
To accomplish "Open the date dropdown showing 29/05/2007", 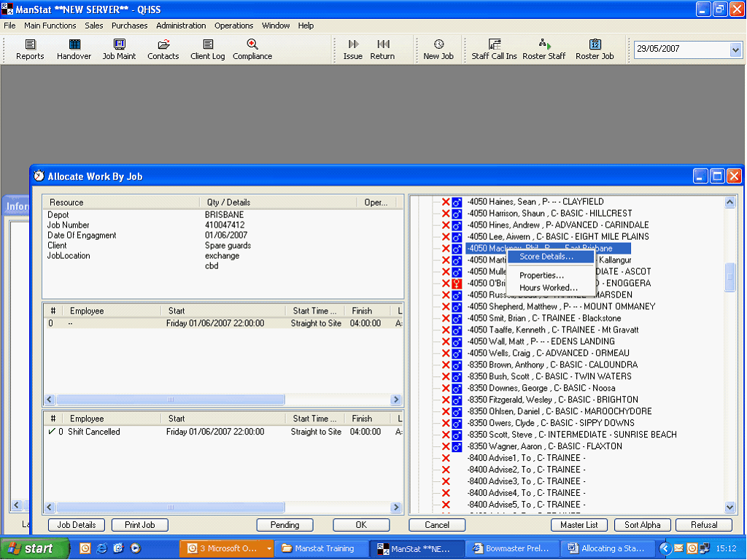I will coord(735,50).
